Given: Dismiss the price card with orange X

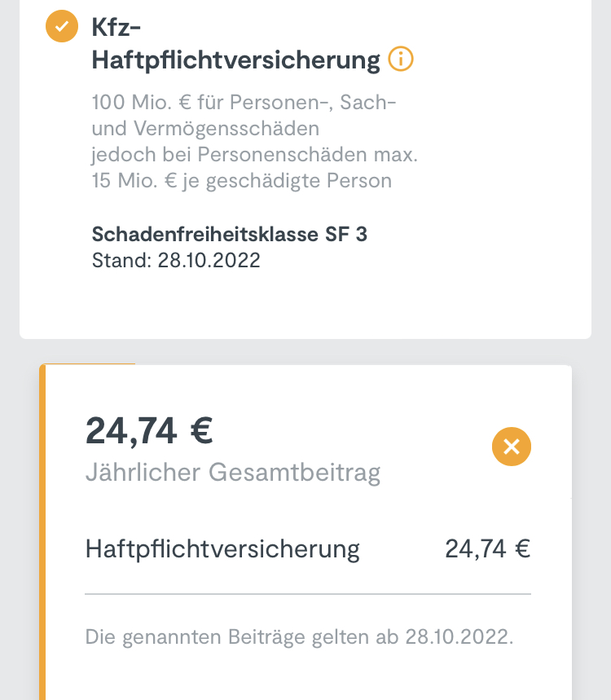Looking at the screenshot, I should coord(512,447).
